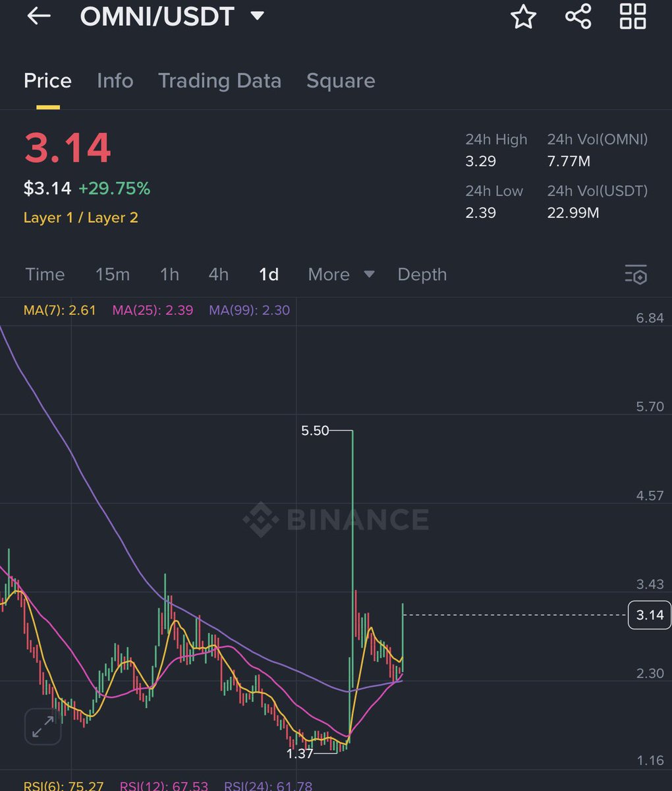Viewport: 672px width, 791px height.
Task: Expand the More intervals dropdown
Action: (x=341, y=274)
